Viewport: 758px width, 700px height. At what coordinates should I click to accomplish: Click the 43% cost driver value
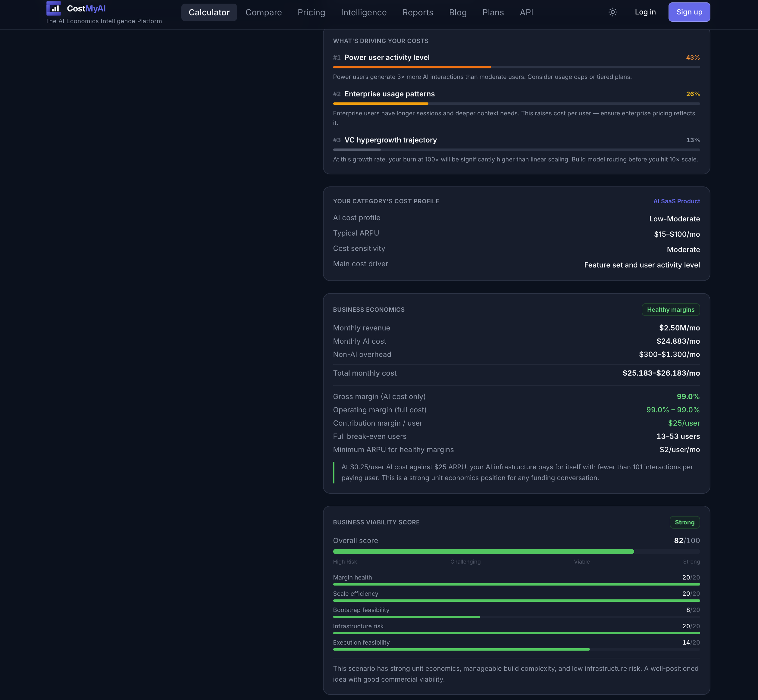pyautogui.click(x=693, y=58)
